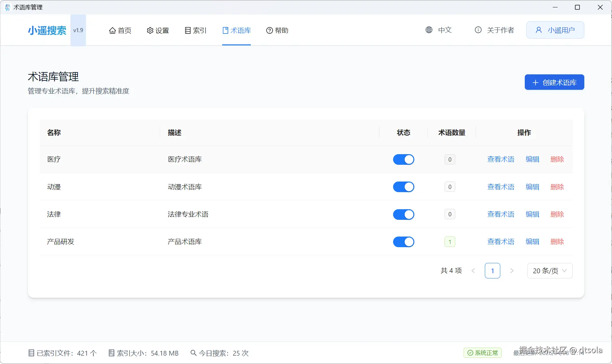
Task: View terms of the 动漫 glossary
Action: tap(501, 187)
